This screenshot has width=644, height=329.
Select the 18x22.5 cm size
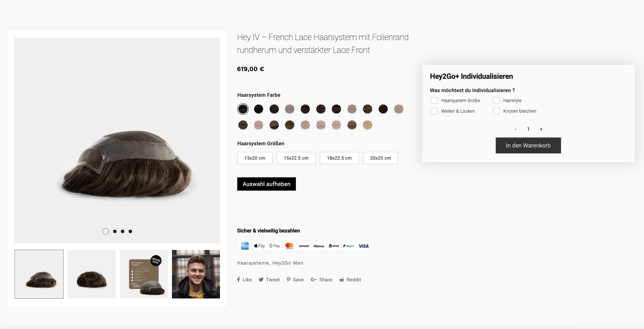(x=339, y=158)
